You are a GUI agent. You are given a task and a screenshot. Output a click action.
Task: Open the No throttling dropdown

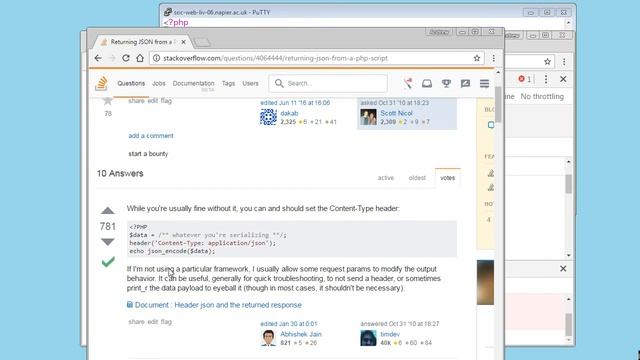pyautogui.click(x=542, y=96)
